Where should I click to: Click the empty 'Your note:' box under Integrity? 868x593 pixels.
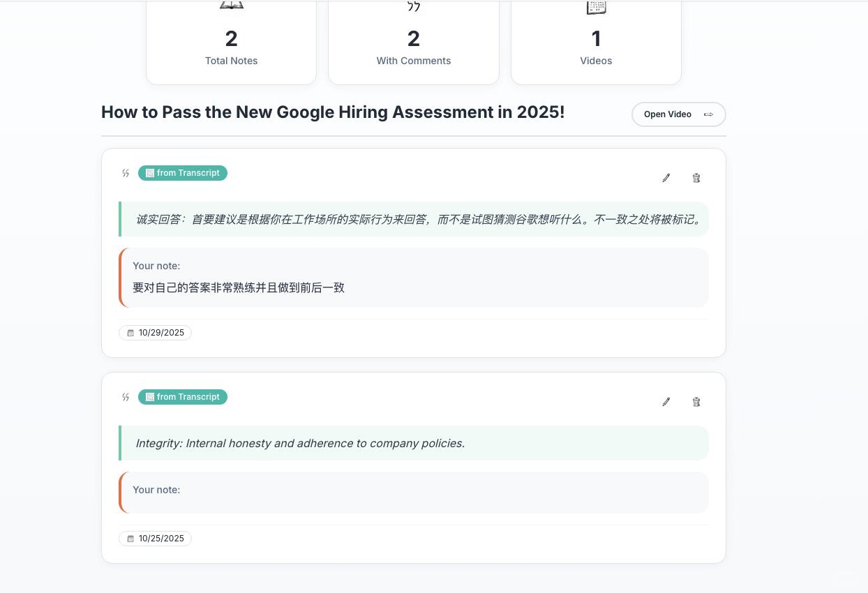(x=414, y=493)
